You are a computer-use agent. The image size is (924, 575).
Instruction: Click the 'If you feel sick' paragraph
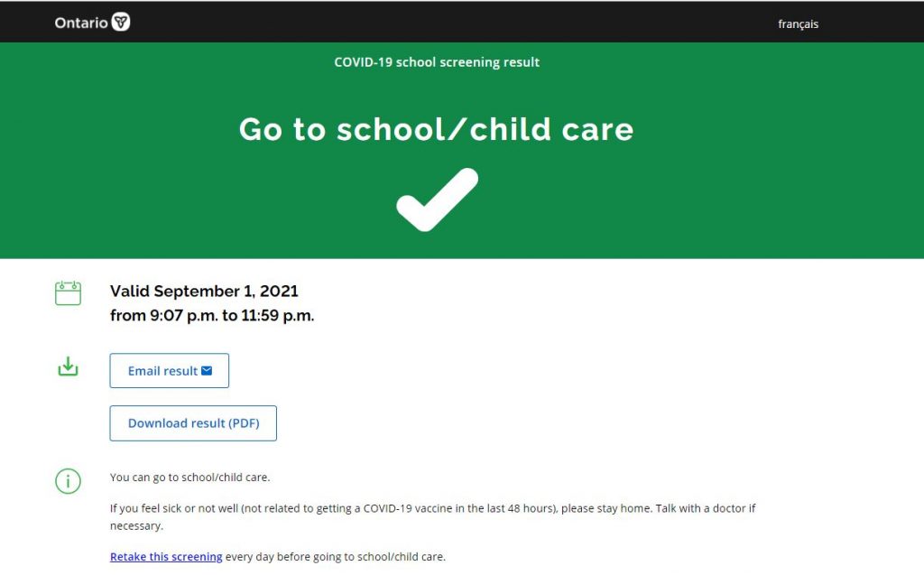[432, 508]
